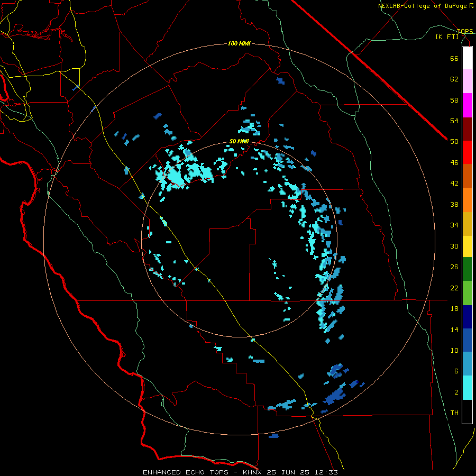Select the white swatch in color scale

[467, 58]
